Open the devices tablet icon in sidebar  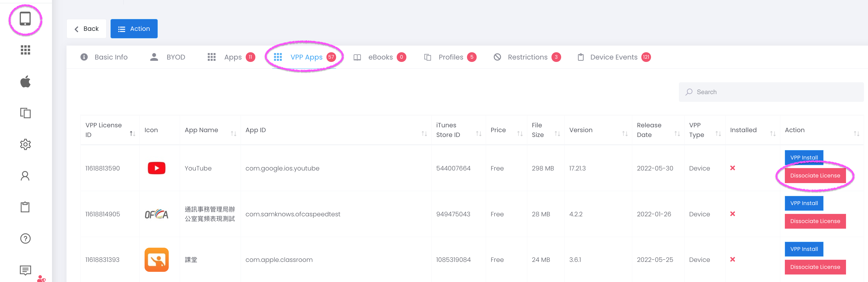(x=25, y=19)
